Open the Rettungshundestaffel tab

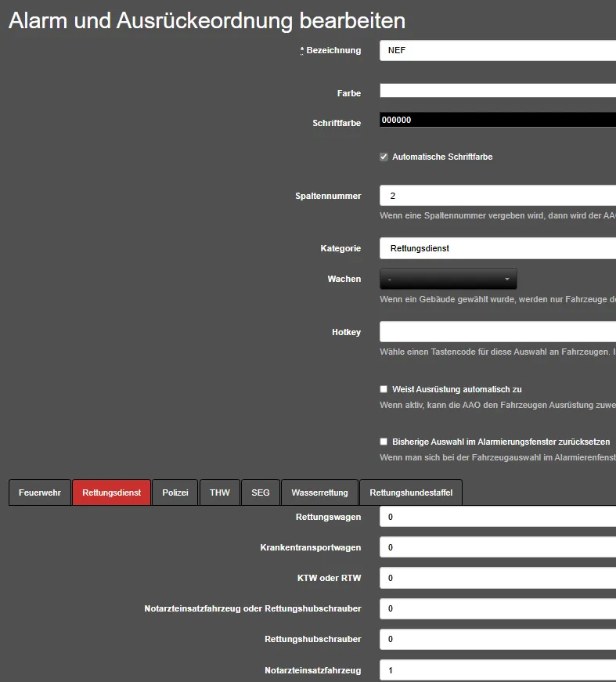pos(411,493)
